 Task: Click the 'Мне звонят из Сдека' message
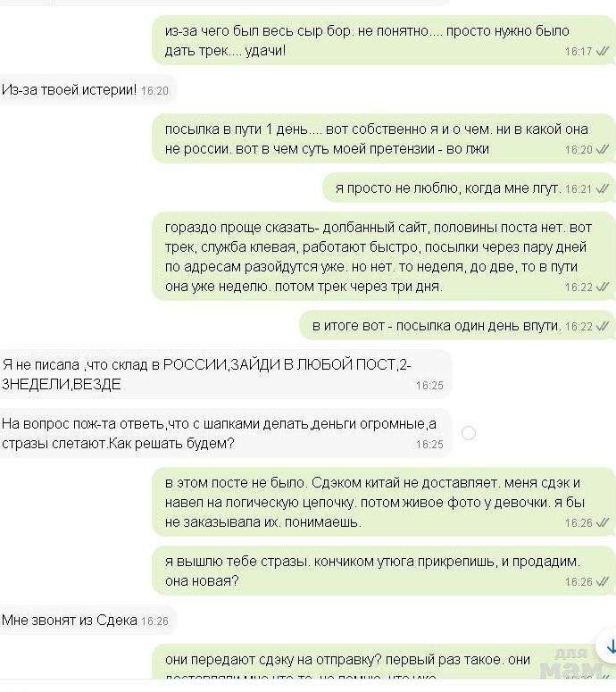[x=87, y=620]
